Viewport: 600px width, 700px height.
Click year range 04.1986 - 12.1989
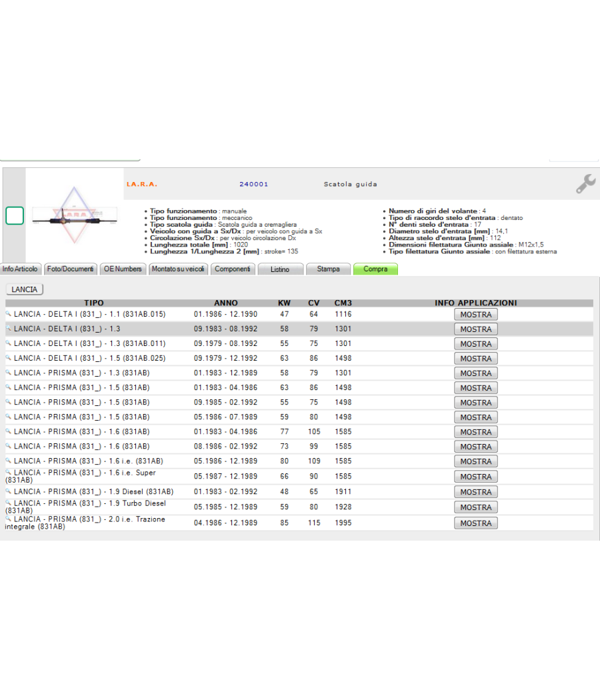pyautogui.click(x=225, y=523)
